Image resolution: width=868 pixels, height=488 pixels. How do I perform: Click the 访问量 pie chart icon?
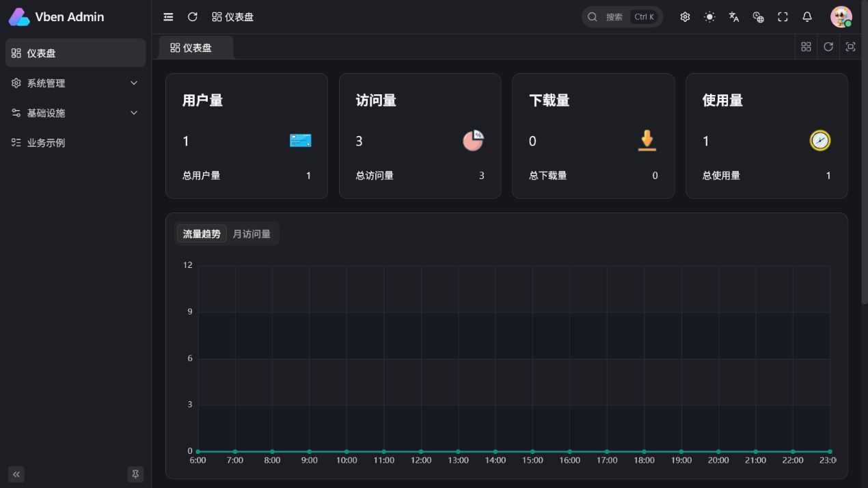point(474,141)
